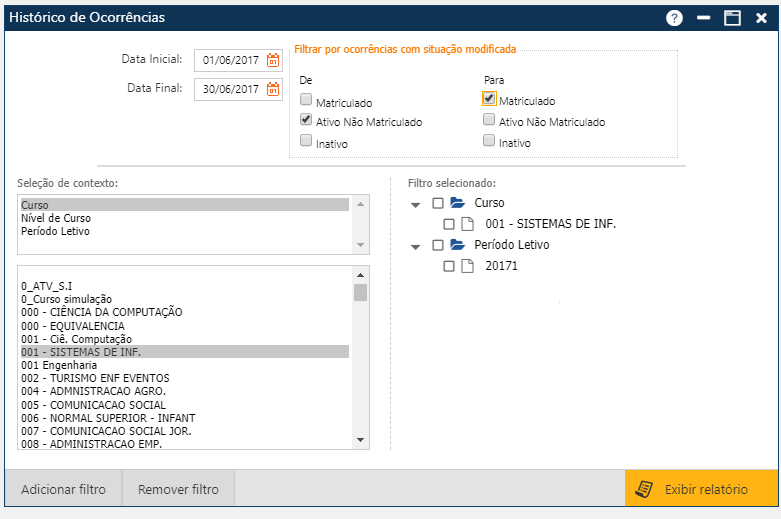Enable the Para Inativo checkbox

coord(489,141)
